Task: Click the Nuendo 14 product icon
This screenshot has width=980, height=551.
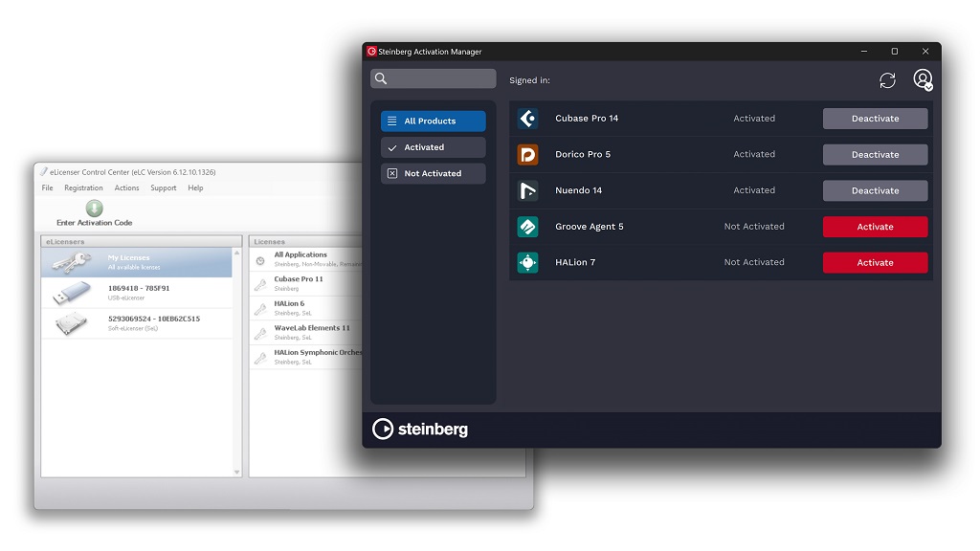Action: 527,190
